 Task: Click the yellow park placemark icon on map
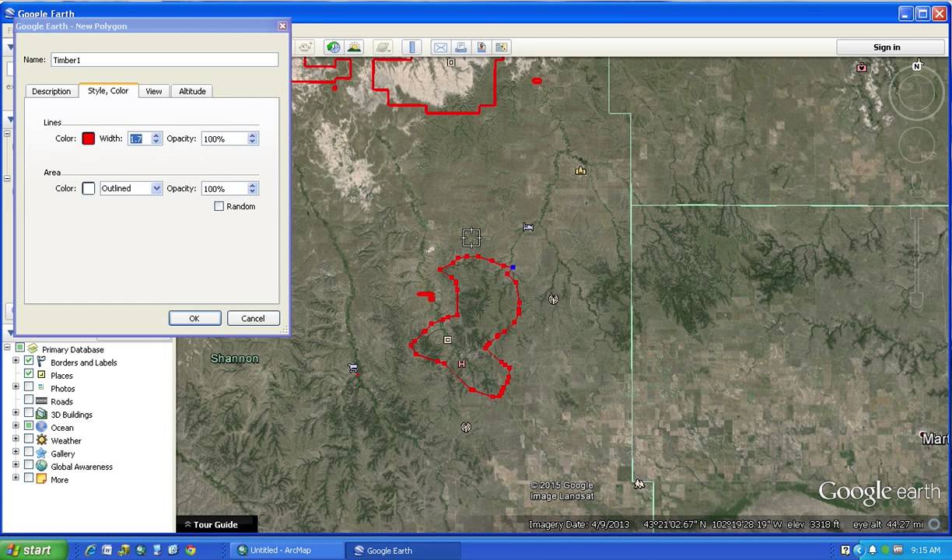[x=580, y=170]
